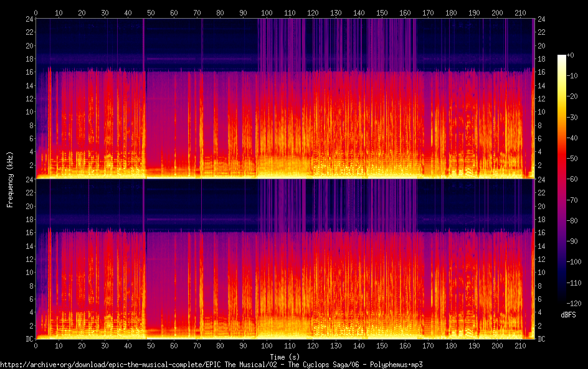Click the 10 kHz tick right of the lower channel
This screenshot has height=369, width=588.
point(541,273)
